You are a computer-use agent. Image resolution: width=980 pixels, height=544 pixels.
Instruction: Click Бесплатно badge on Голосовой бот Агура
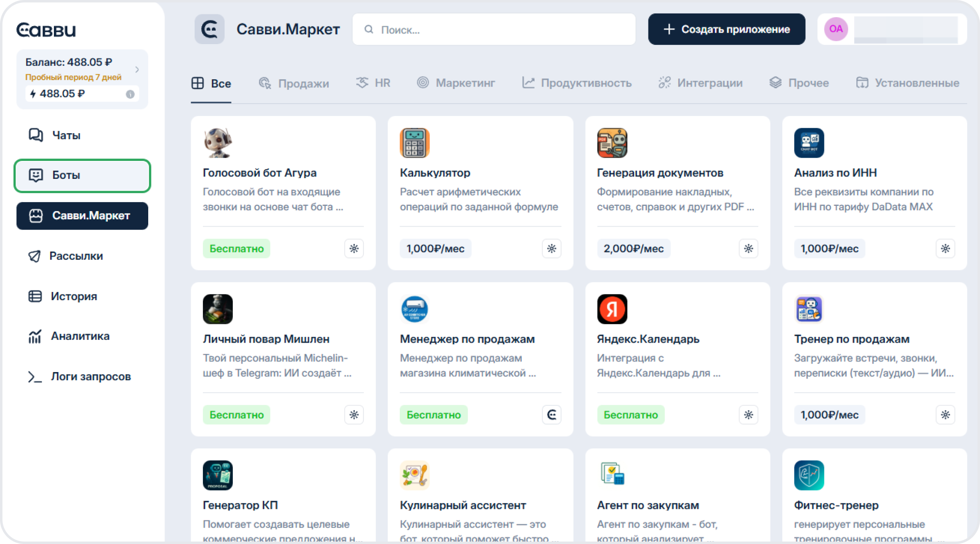[236, 248]
